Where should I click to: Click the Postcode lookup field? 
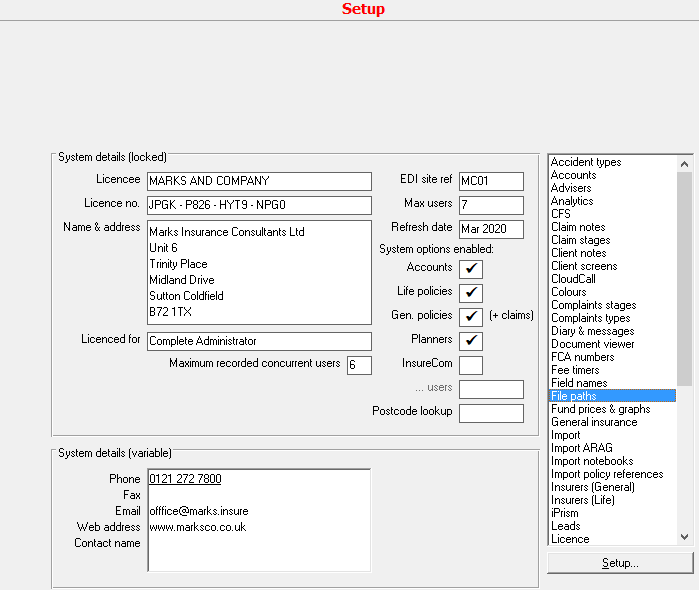(491, 413)
